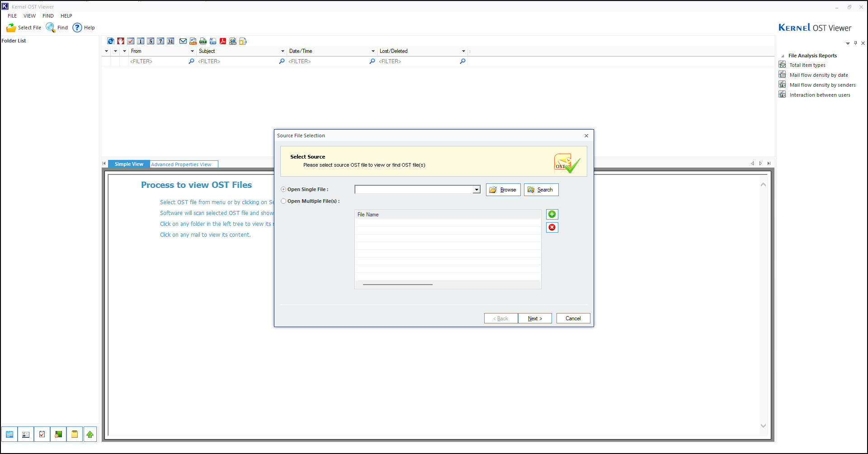Click the TXT export icon
This screenshot has height=454, width=868.
tap(203, 41)
